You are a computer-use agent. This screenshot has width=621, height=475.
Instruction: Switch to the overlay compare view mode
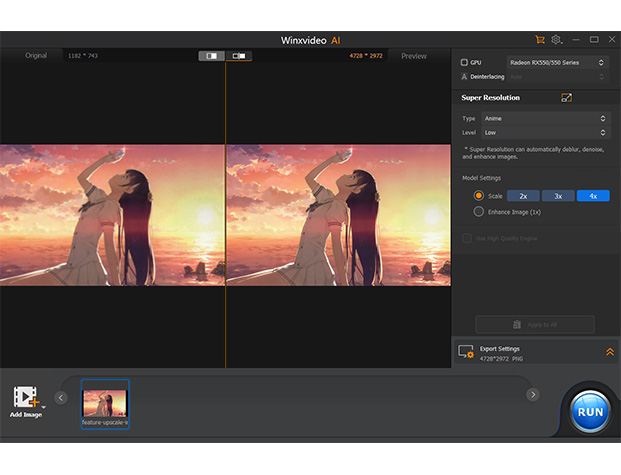click(x=239, y=56)
